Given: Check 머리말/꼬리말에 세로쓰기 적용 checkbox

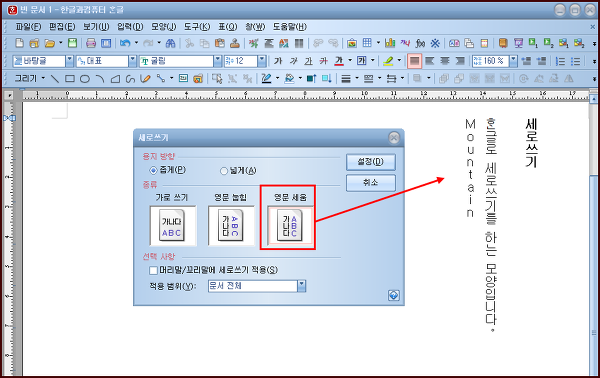Looking at the screenshot, I should 153,270.
